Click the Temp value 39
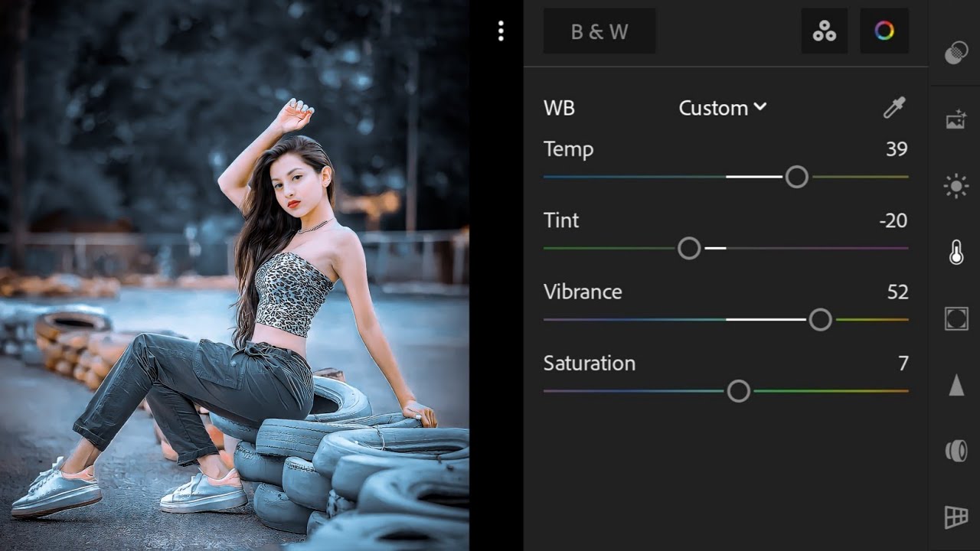 (897, 149)
